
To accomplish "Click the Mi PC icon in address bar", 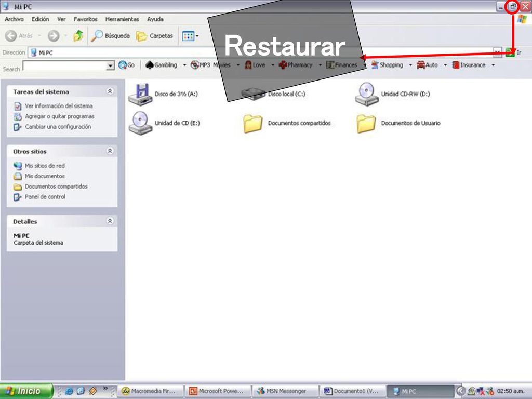I will [x=34, y=52].
